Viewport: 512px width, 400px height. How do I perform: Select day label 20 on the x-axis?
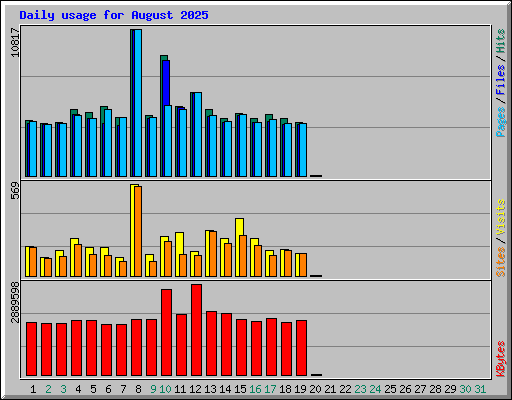(x=315, y=389)
